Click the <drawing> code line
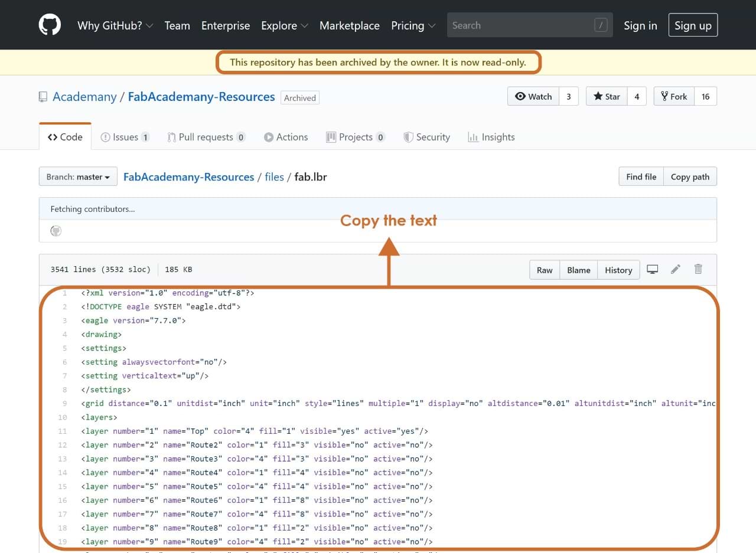The image size is (756, 553). 102,334
